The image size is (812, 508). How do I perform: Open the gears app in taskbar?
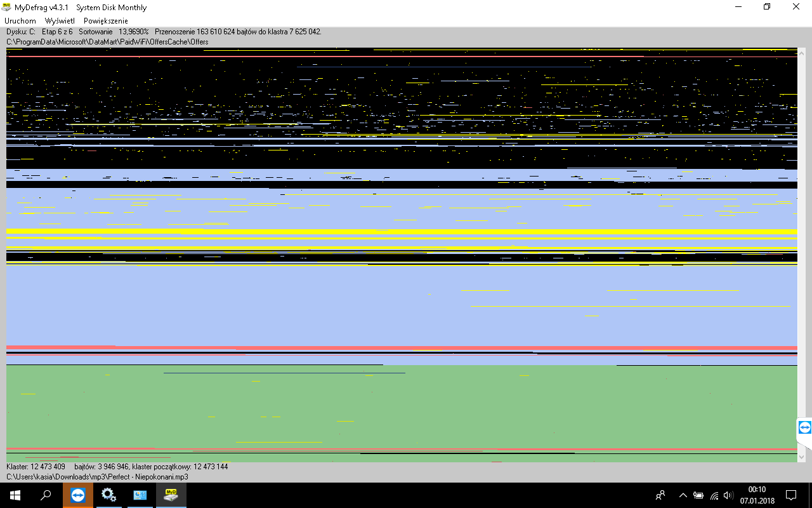point(109,495)
